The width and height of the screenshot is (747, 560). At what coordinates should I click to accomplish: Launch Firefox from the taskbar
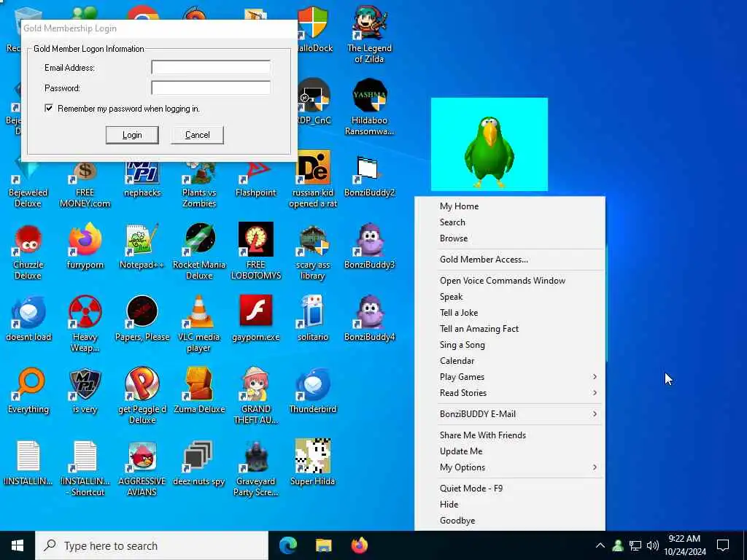[359, 545]
